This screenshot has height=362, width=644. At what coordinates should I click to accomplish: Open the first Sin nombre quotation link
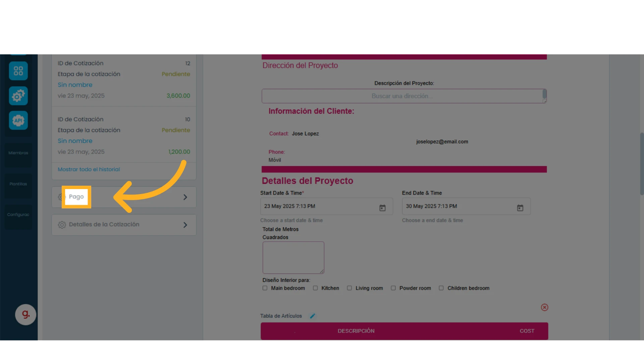pyautogui.click(x=75, y=85)
